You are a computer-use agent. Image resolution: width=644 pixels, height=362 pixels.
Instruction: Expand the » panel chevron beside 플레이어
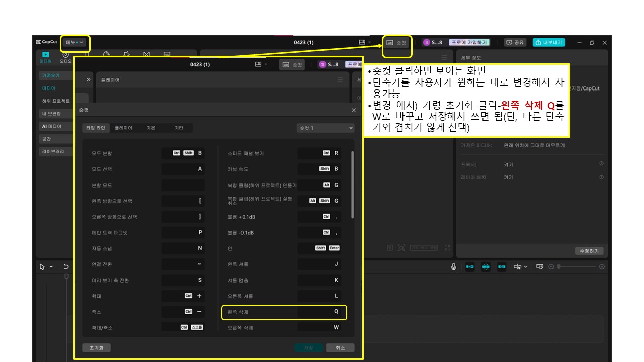pos(89,80)
